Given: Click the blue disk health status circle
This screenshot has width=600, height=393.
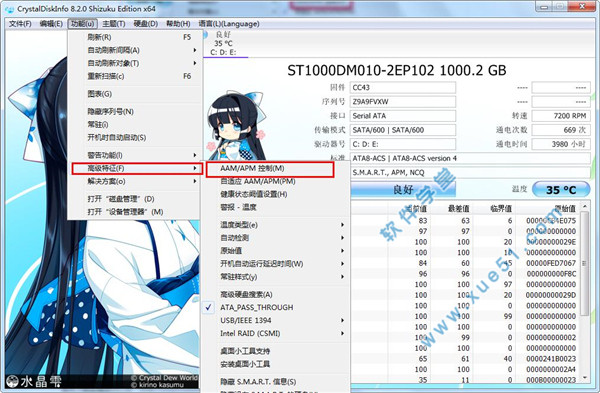Looking at the screenshot, I should [x=205, y=35].
